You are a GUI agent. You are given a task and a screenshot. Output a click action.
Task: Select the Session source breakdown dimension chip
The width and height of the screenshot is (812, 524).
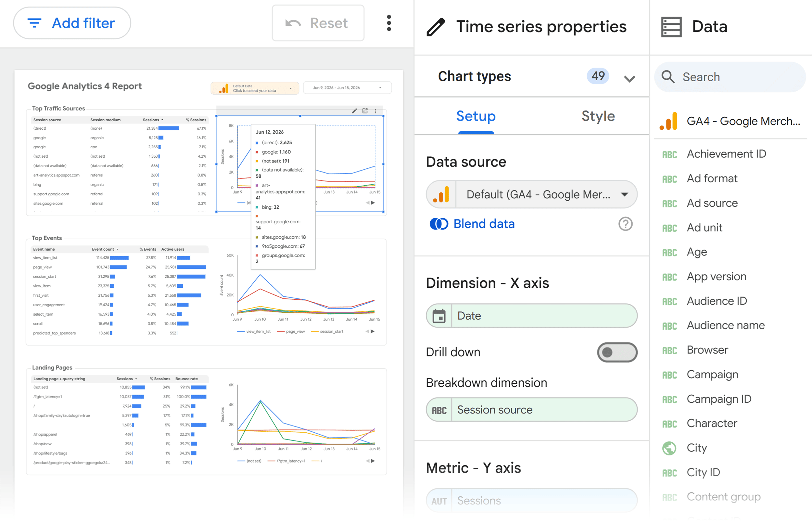(x=532, y=410)
